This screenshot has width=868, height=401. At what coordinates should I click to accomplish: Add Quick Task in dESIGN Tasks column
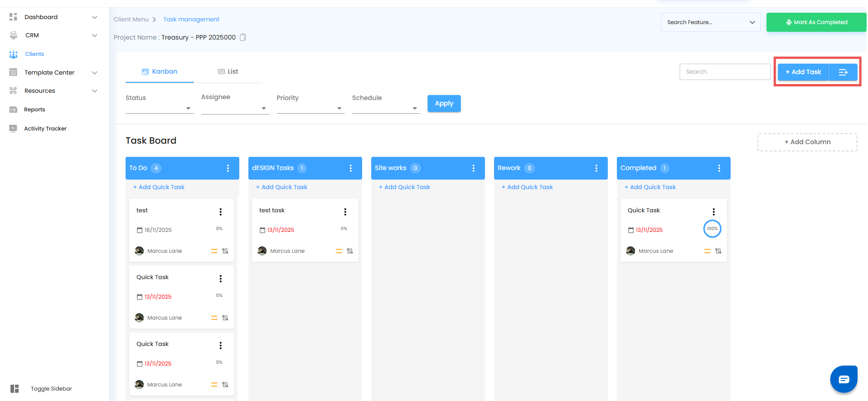click(282, 187)
